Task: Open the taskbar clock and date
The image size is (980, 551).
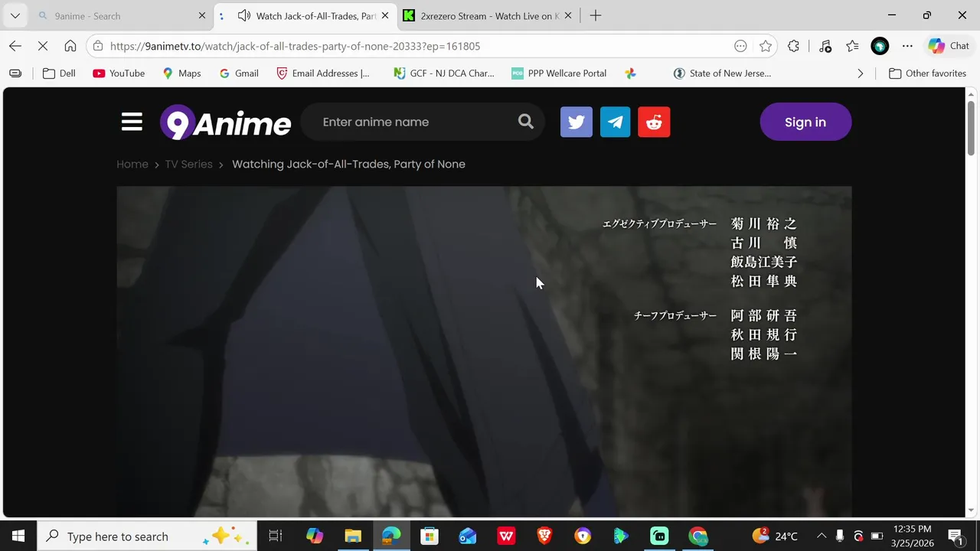Action: pos(912,536)
